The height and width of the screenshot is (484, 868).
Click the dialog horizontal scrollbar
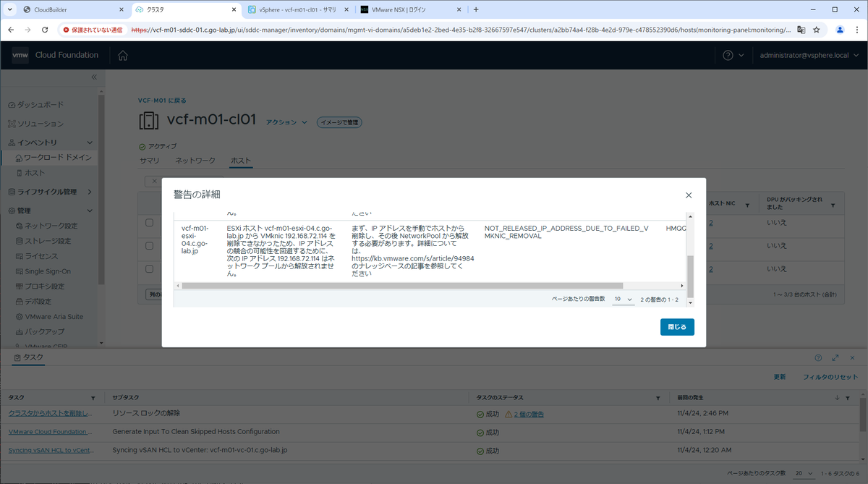pyautogui.click(x=402, y=286)
